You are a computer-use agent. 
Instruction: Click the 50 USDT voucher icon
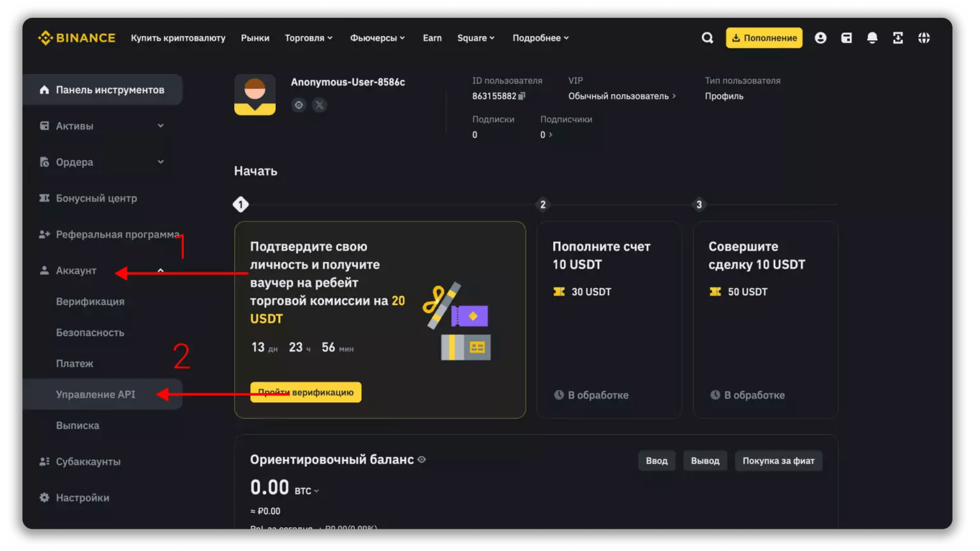coord(715,291)
